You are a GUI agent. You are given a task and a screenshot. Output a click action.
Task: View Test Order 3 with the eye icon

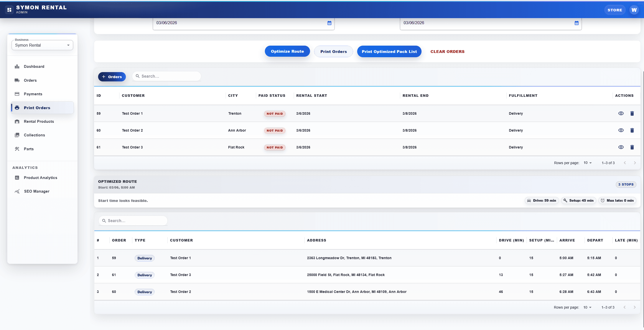621,147
